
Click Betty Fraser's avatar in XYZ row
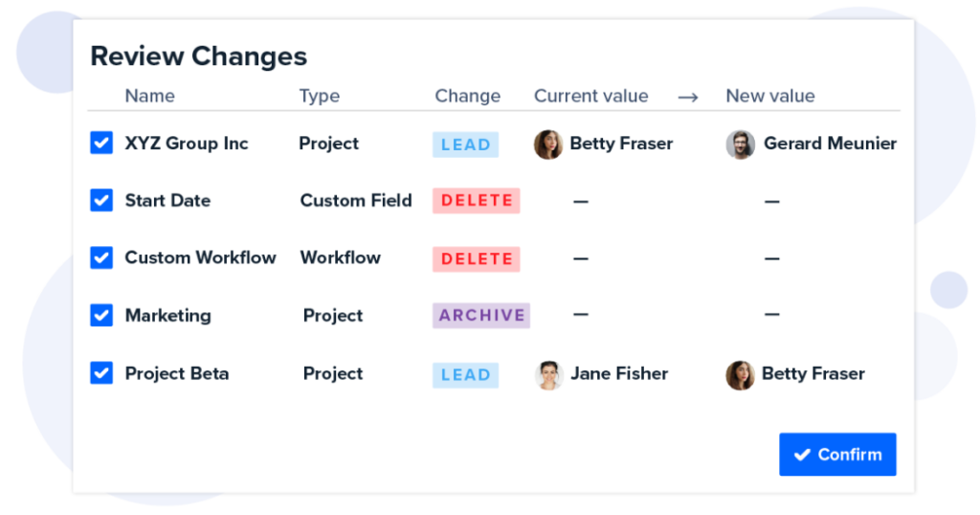548,145
